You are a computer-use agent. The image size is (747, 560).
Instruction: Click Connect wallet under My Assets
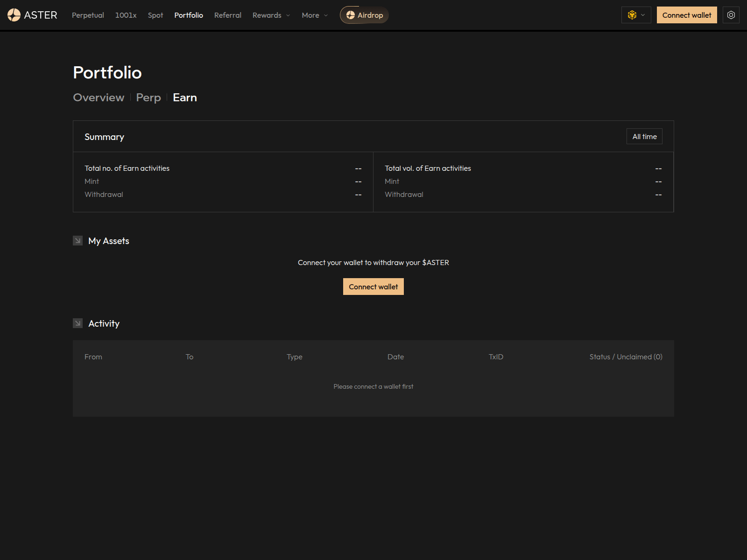click(373, 286)
